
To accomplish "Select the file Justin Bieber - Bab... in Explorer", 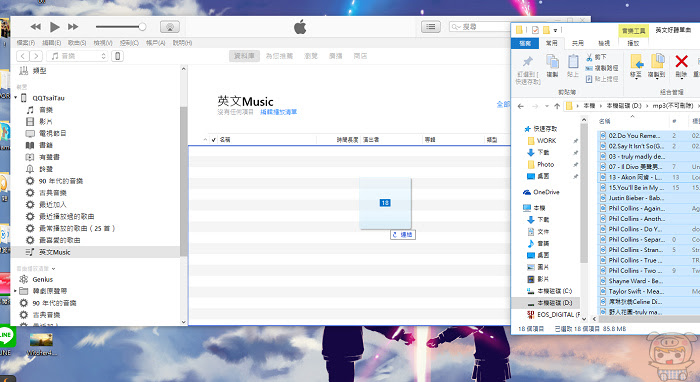I will pyautogui.click(x=636, y=198).
